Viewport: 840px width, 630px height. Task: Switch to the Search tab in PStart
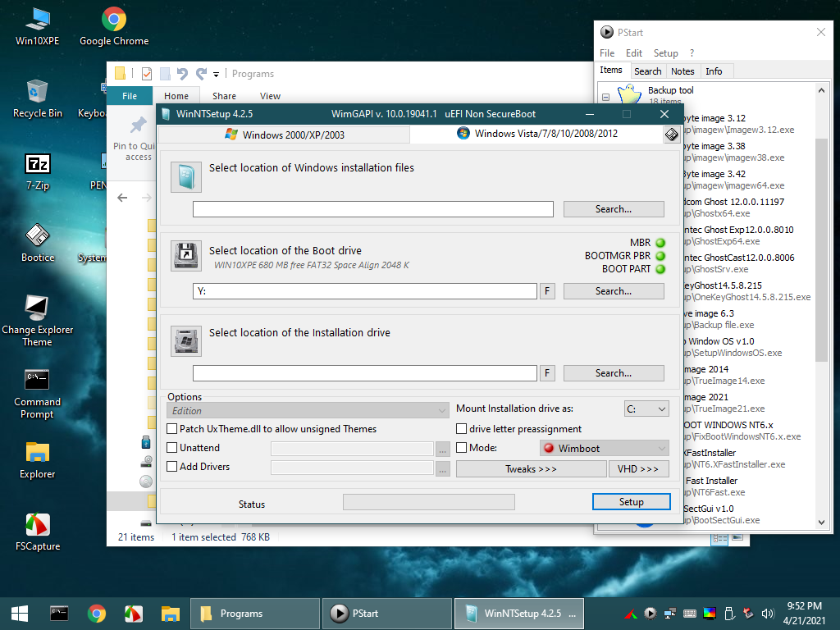(x=648, y=71)
